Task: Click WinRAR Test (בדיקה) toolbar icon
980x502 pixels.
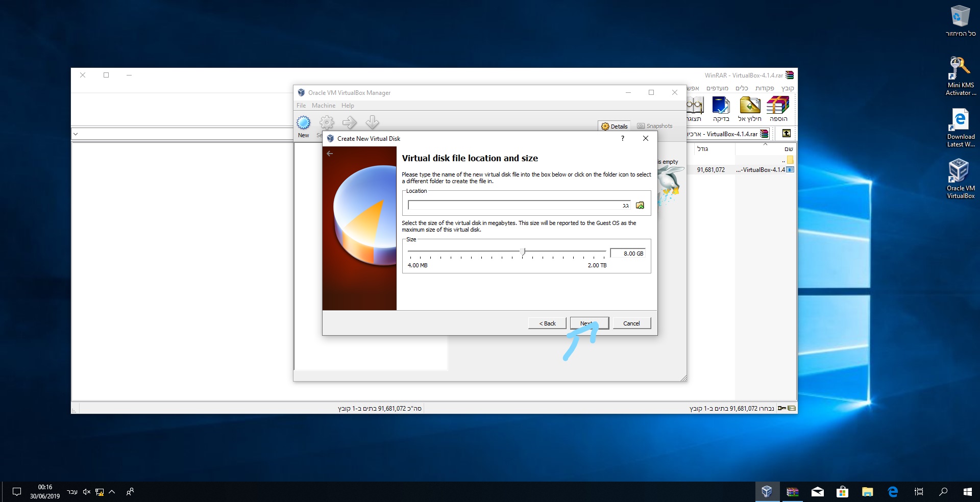Action: [721, 110]
